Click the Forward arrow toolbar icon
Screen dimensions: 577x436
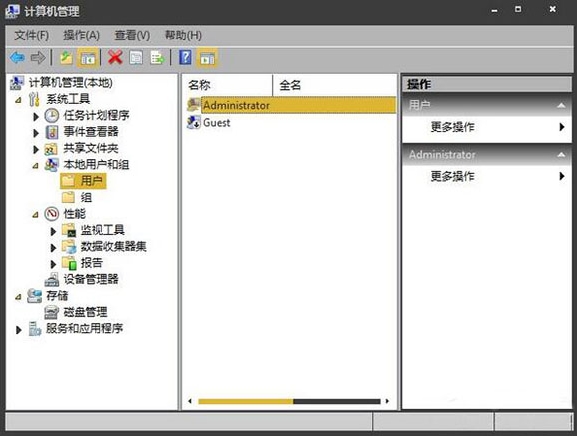pos(38,58)
